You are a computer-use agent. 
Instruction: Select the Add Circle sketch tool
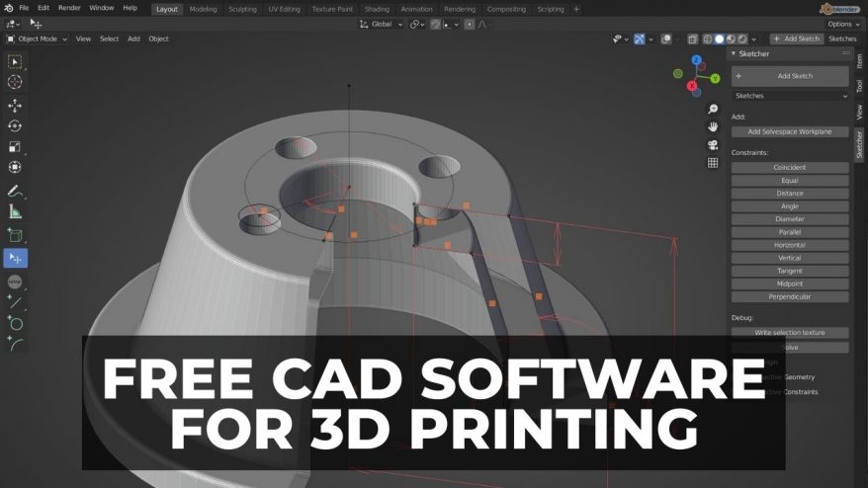(15, 323)
